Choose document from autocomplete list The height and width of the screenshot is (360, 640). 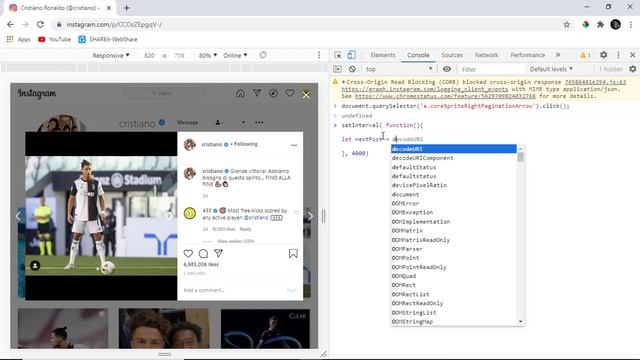pyautogui.click(x=453, y=195)
